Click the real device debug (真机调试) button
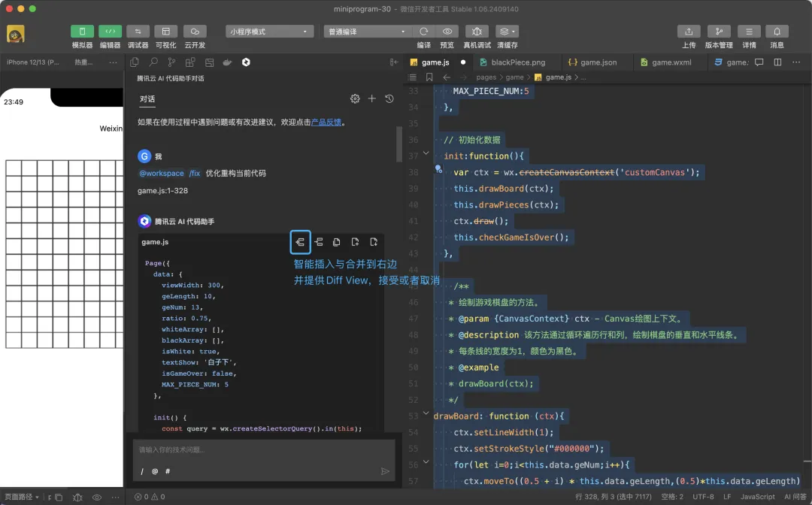 [x=477, y=32]
